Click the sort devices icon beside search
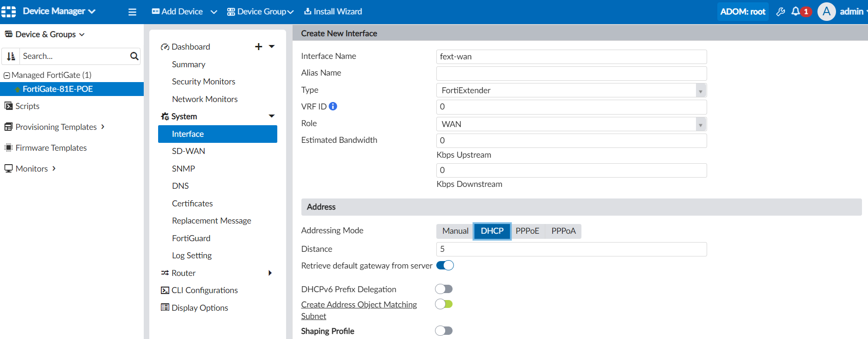 [11, 56]
